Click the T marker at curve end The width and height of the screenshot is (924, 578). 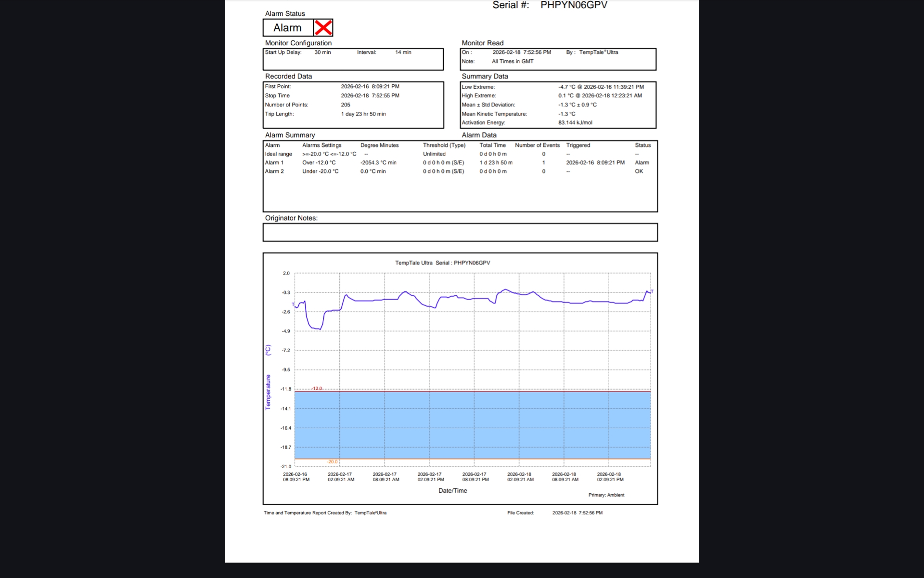[652, 291]
